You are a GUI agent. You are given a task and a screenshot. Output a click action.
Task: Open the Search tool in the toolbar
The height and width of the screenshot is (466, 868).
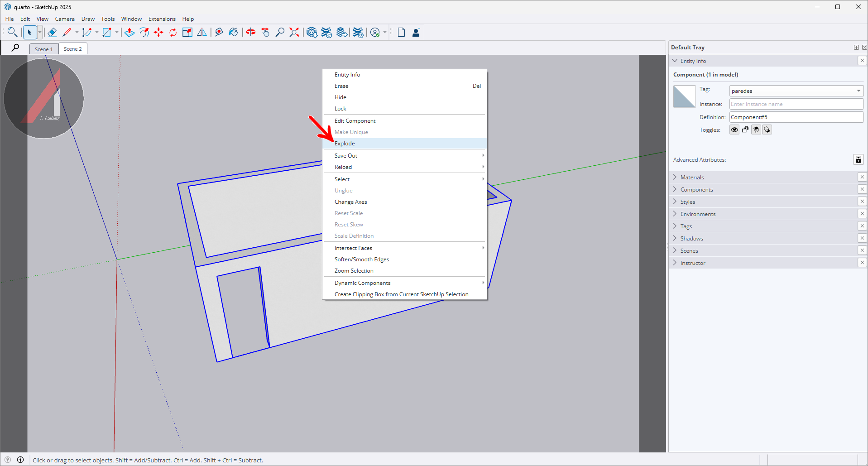[12, 32]
